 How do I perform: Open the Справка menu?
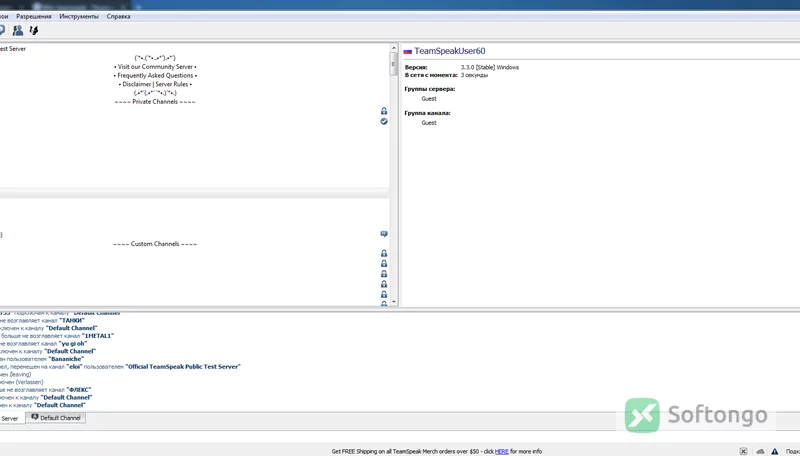(118, 16)
